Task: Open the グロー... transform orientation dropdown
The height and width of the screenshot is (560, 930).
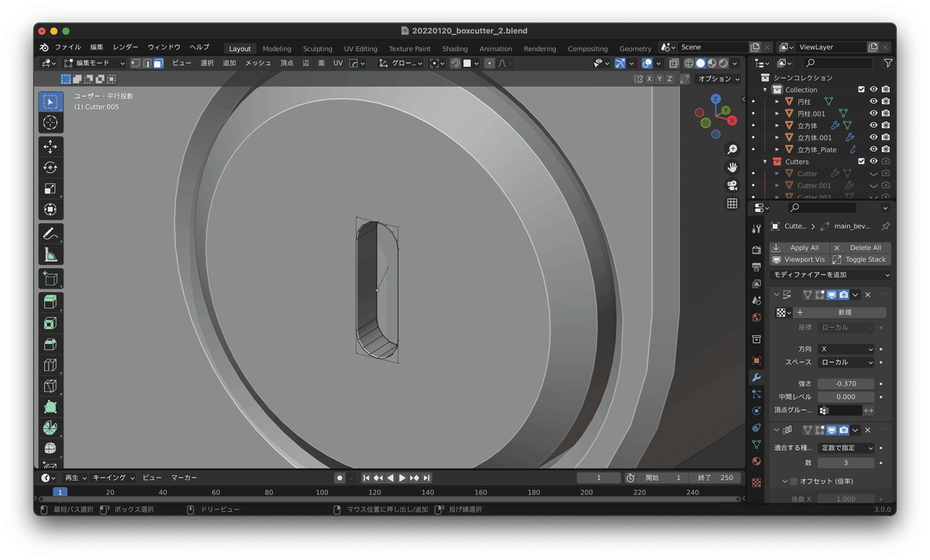Action: [401, 64]
